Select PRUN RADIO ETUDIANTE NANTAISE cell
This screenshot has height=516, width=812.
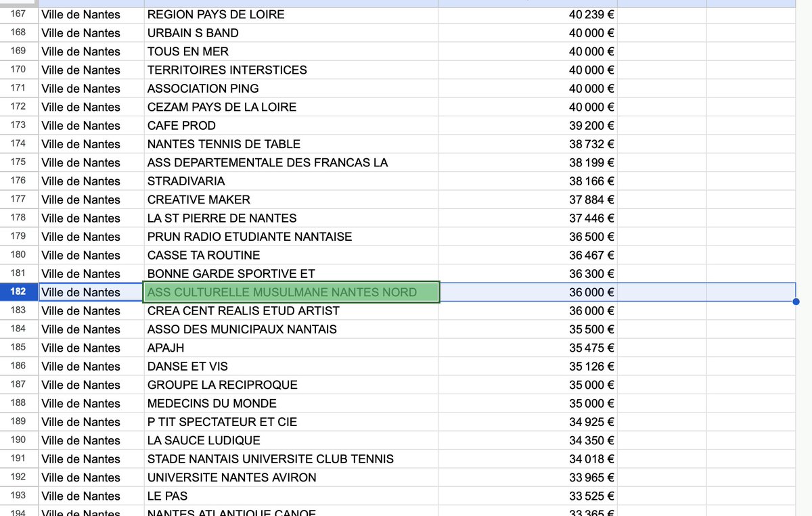(291, 237)
